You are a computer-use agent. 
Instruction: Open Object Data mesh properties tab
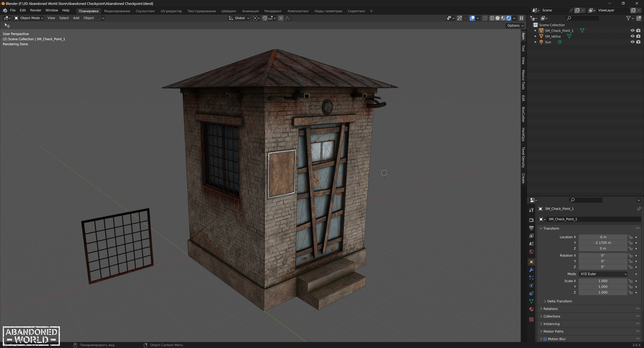[531, 301]
